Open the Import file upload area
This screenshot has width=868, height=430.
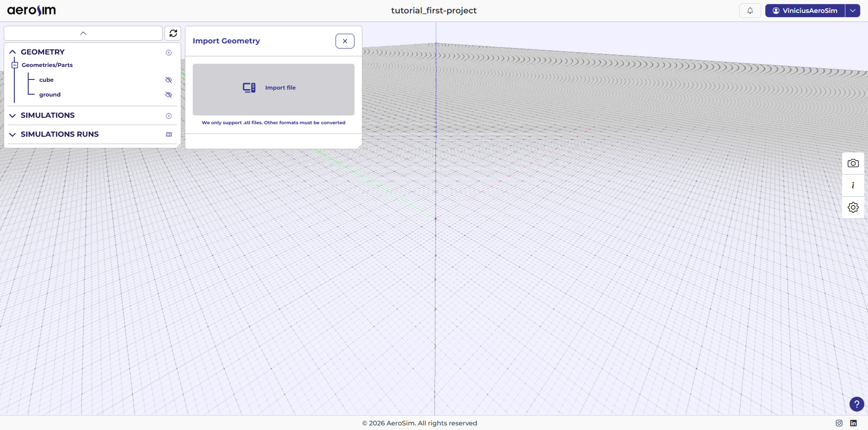coord(273,89)
